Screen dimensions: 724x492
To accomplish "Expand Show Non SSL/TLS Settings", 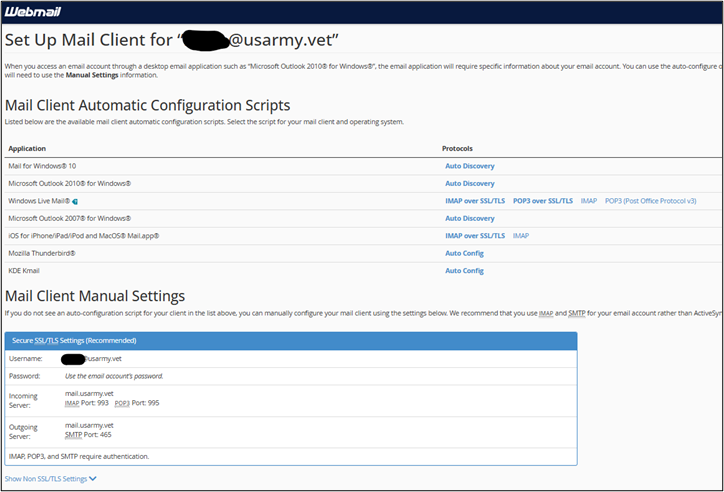I will coord(46,479).
